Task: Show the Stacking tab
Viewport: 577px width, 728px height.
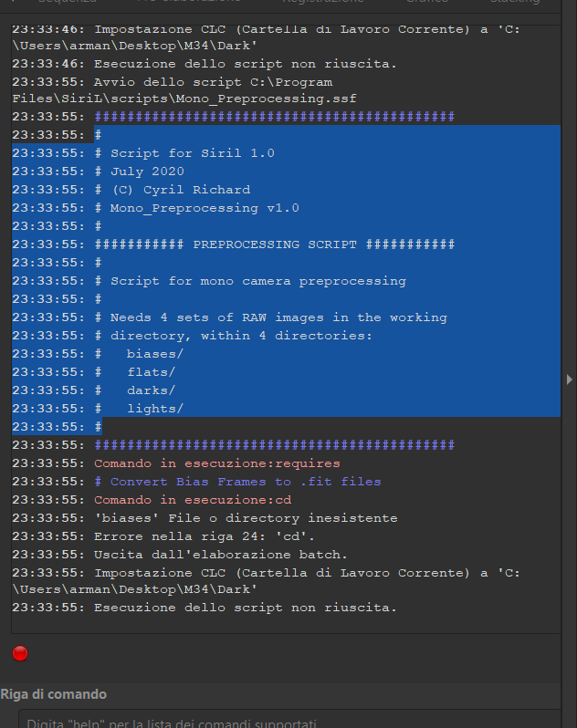Action: 514,3
